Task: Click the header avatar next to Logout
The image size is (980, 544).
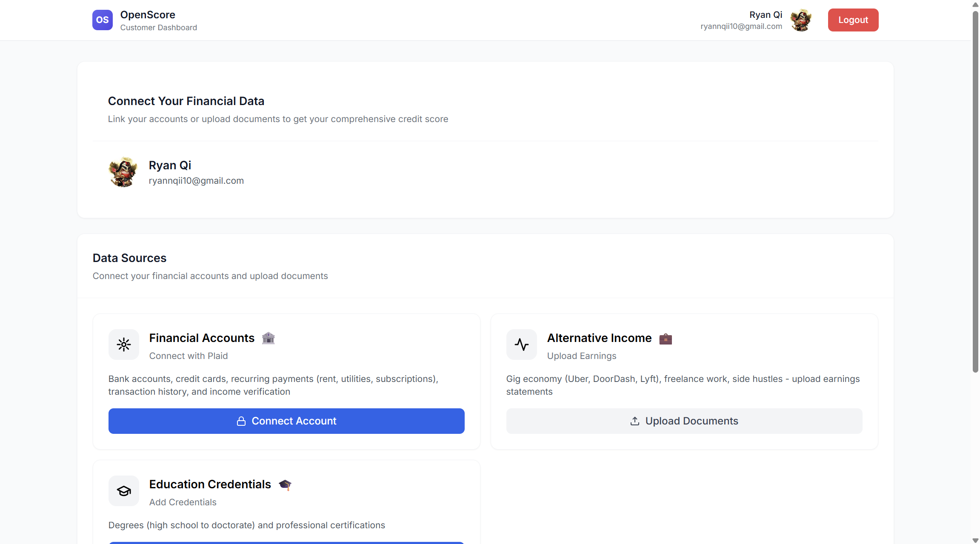Action: point(801,20)
